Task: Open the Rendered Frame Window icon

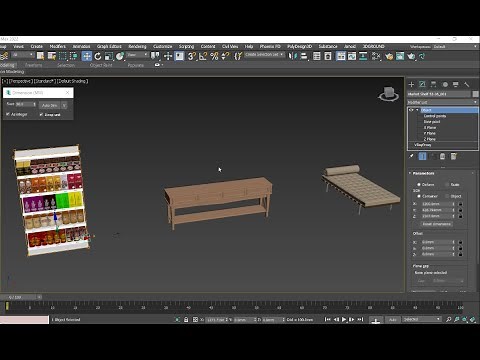Action: point(400,56)
